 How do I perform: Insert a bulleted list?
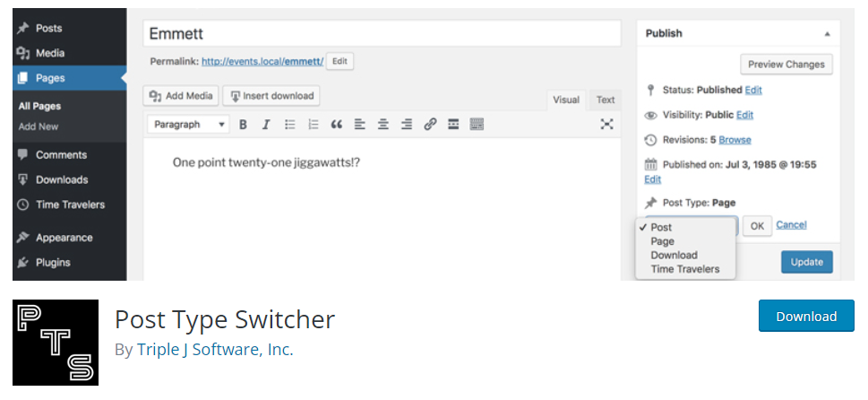tap(289, 125)
